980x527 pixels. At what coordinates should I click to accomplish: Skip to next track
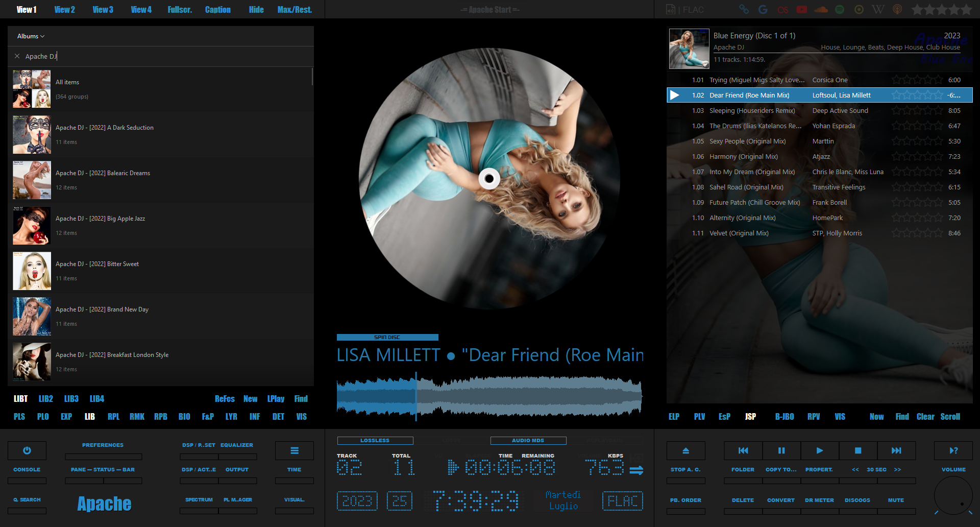pos(896,450)
